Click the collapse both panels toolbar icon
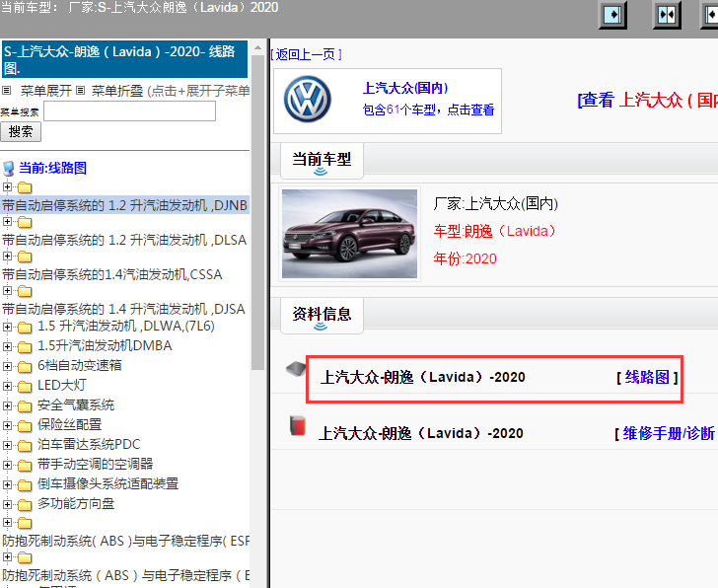 coord(667,15)
